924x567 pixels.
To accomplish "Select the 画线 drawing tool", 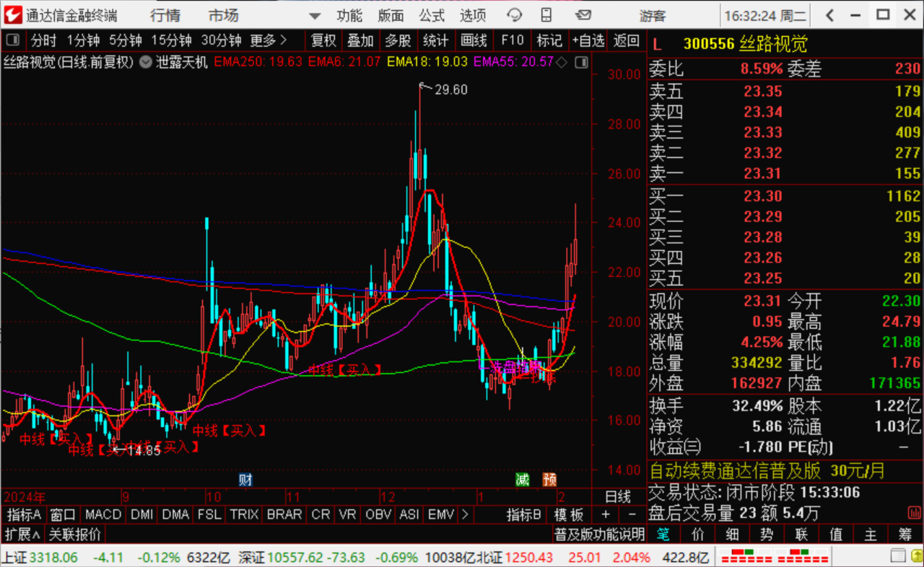I will pos(474,41).
